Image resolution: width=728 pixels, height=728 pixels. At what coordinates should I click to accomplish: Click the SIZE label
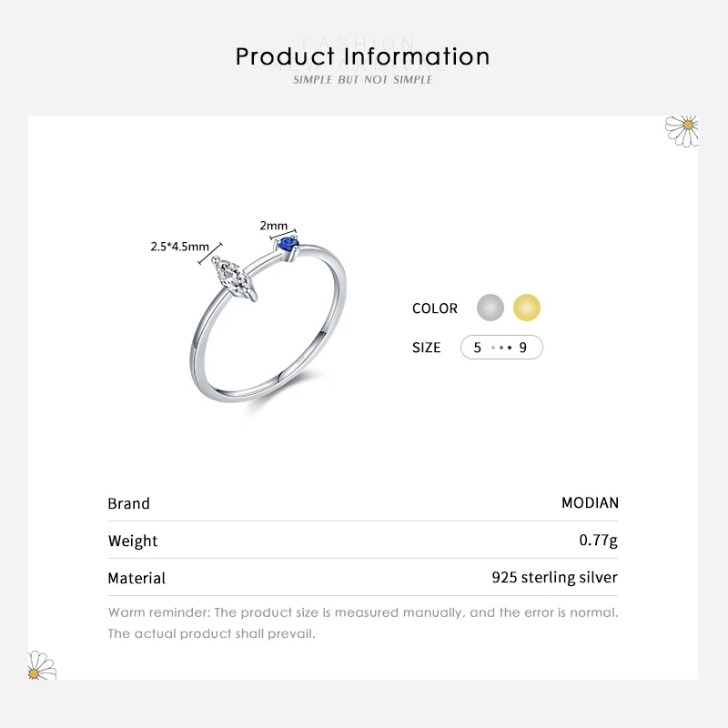[x=426, y=348]
